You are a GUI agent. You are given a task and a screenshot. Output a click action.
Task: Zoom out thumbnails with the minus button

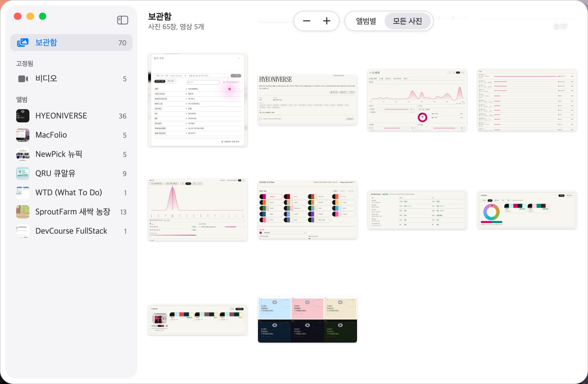(x=307, y=21)
